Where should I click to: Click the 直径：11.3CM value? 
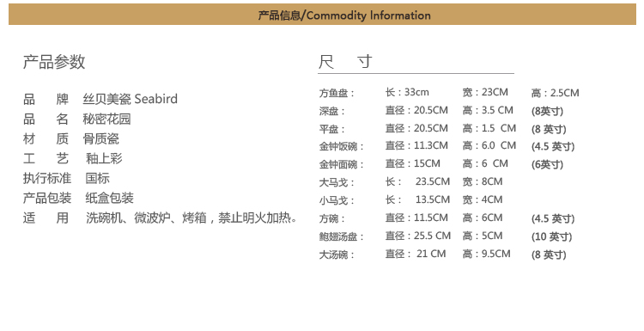click(416, 146)
